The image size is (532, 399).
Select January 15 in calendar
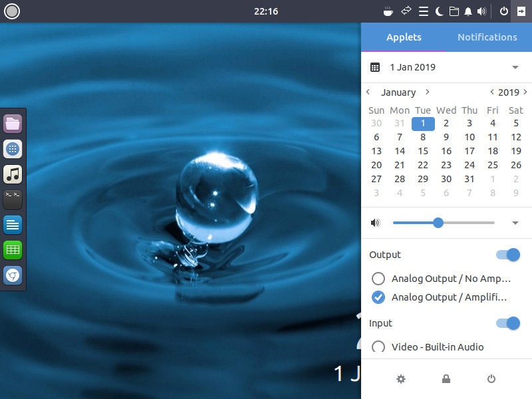[x=423, y=152]
